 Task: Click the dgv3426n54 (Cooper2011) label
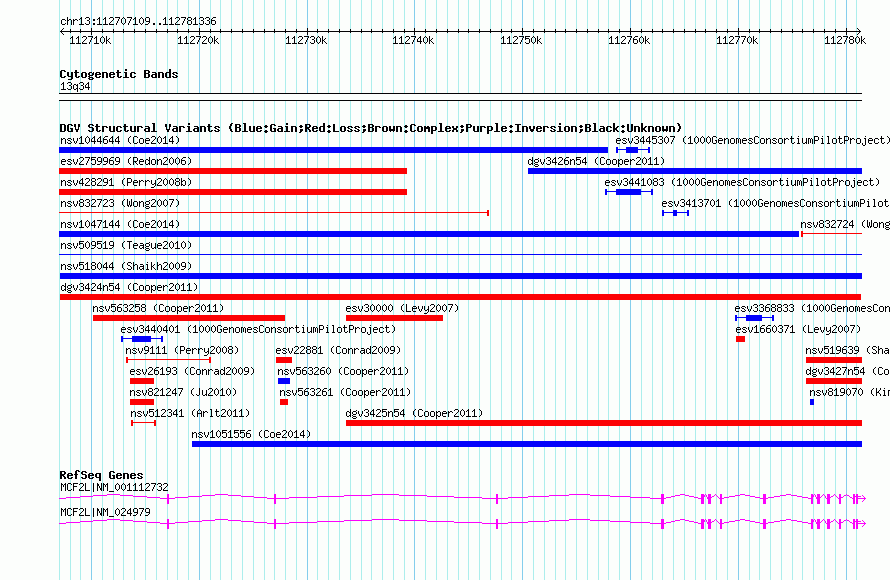596,161
